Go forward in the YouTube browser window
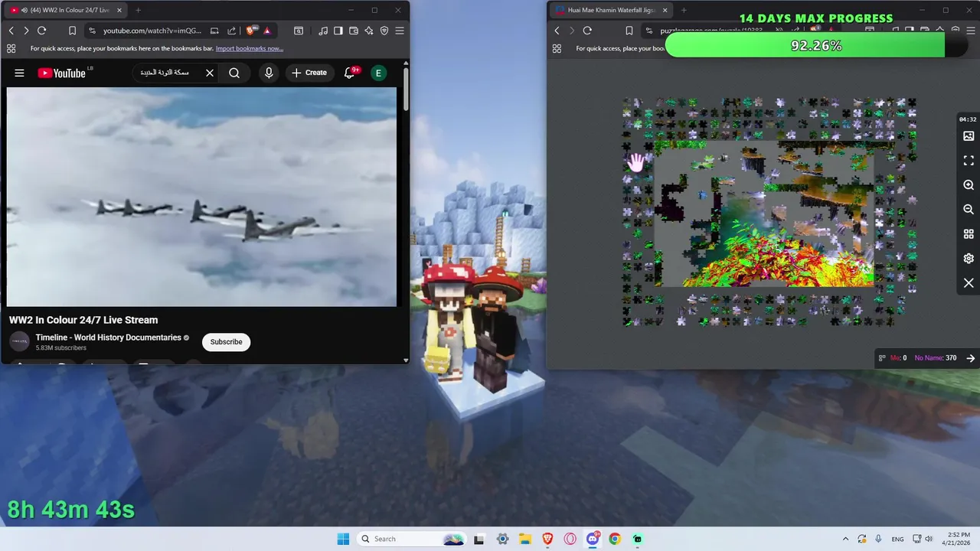This screenshot has width=980, height=551. [x=26, y=31]
